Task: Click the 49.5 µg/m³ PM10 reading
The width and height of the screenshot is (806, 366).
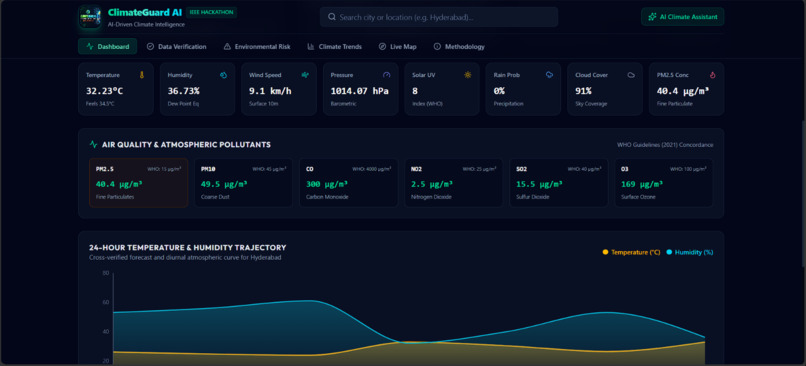Action: coord(224,184)
